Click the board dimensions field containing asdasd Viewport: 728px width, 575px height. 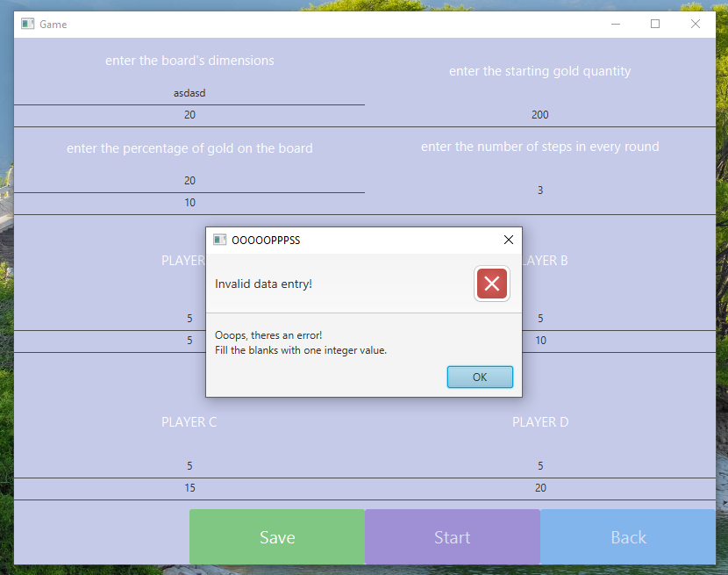pos(189,93)
